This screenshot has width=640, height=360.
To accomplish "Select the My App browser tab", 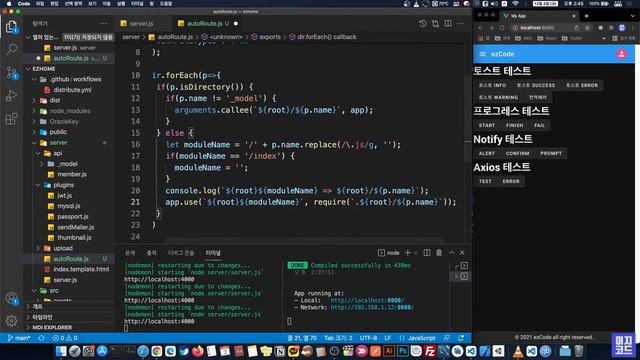I will click(540, 16).
